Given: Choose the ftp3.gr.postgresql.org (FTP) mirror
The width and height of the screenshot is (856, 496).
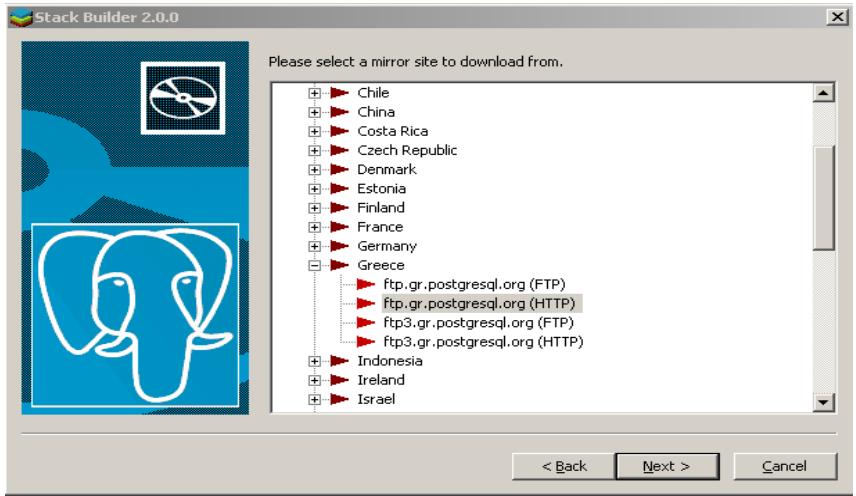Looking at the screenshot, I should click(x=478, y=322).
